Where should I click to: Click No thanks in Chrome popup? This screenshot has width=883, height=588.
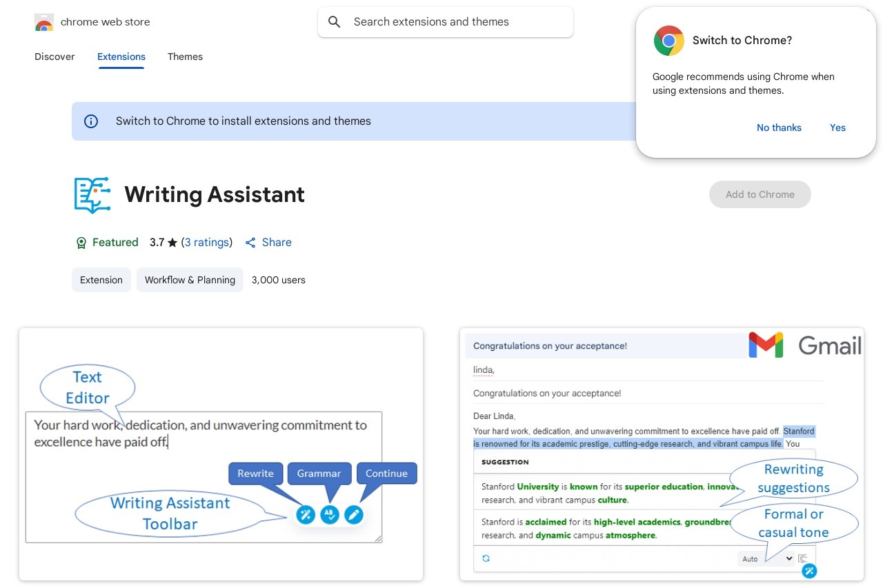779,128
